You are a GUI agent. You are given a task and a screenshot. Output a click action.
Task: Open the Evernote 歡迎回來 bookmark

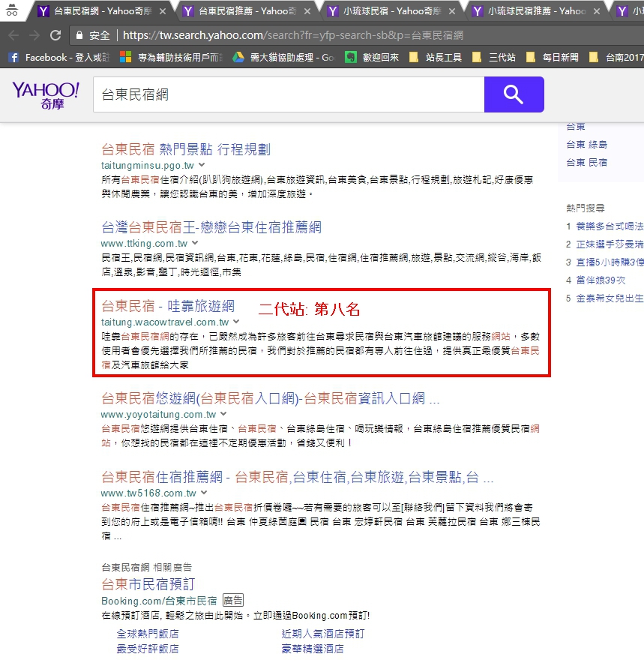point(372,58)
